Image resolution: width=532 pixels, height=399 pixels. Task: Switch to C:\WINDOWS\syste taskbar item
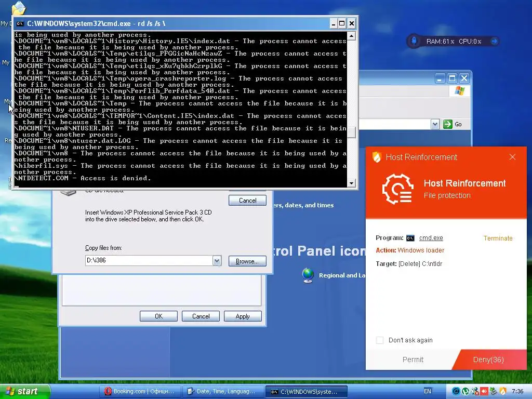coord(306,391)
